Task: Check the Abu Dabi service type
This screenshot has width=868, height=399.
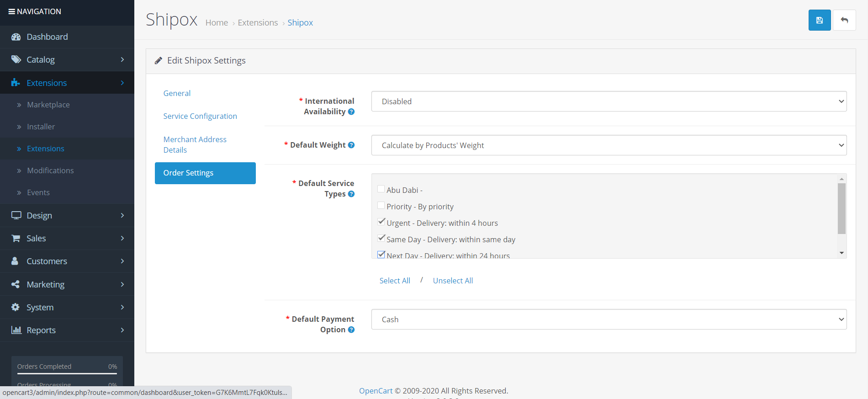Action: point(381,189)
